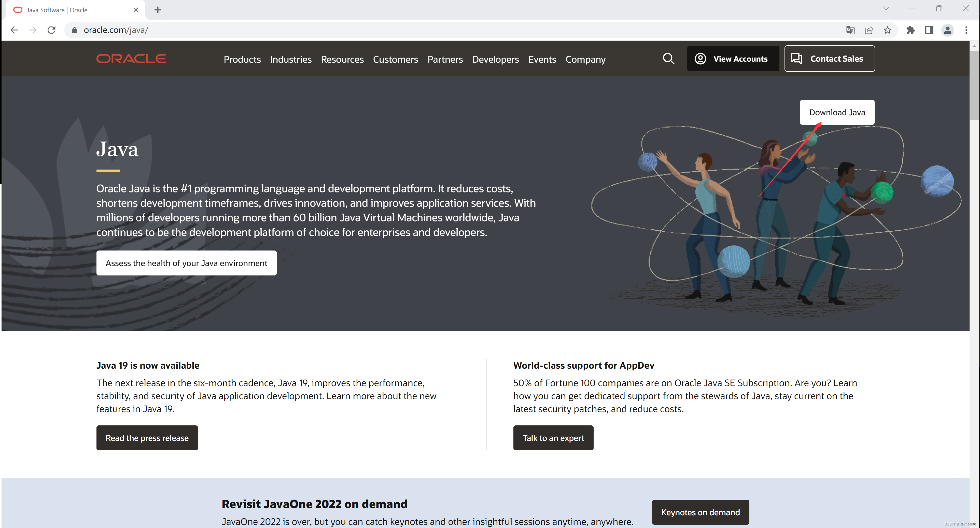Viewport: 980px width, 528px height.
Task: Open the Products menu
Action: (x=242, y=59)
